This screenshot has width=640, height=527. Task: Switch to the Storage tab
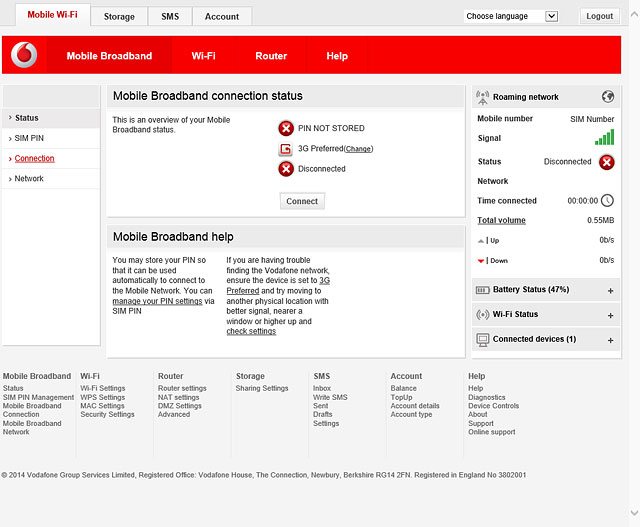(x=119, y=17)
